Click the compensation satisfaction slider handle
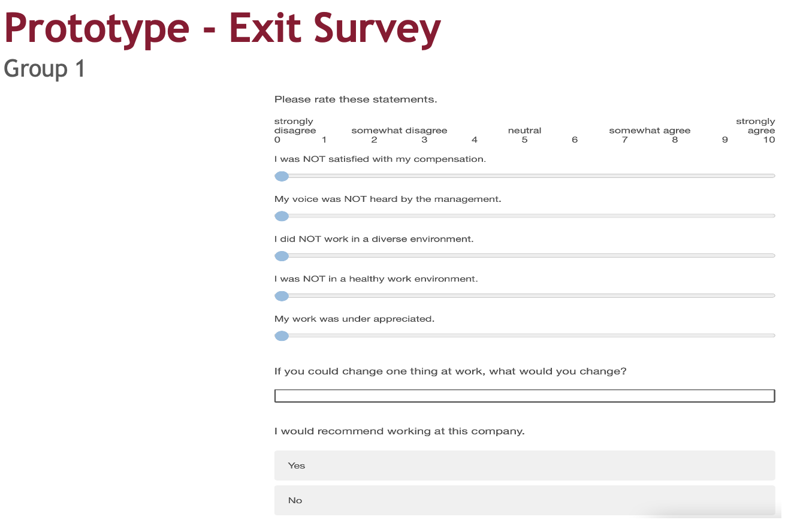The height and width of the screenshot is (532, 791). click(x=282, y=176)
